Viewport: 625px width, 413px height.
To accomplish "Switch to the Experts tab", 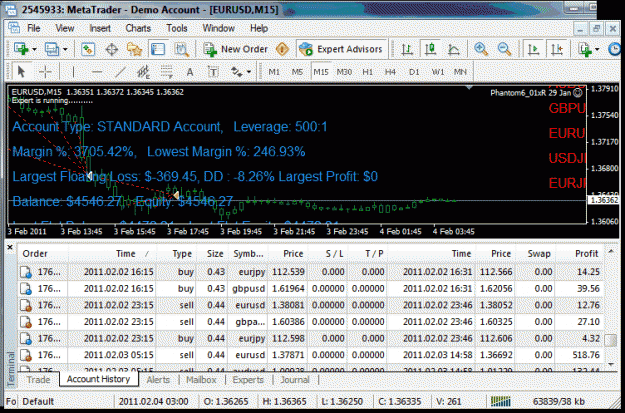I will (248, 380).
